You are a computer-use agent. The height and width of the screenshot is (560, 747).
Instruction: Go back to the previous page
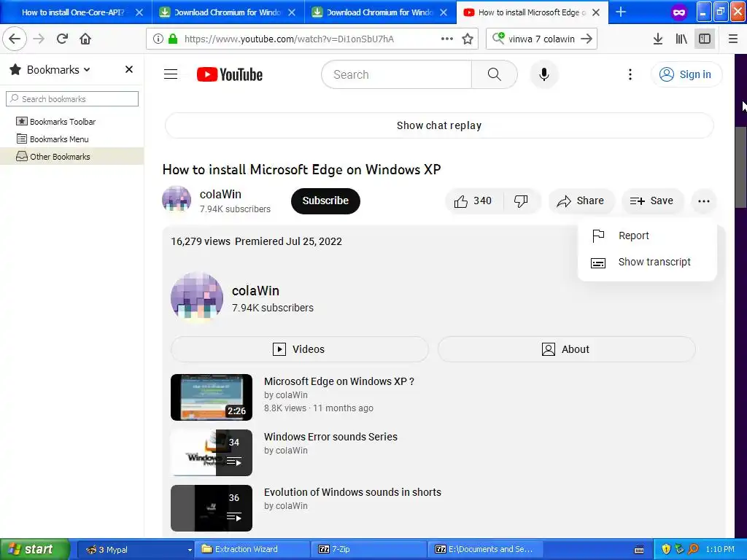pos(15,39)
